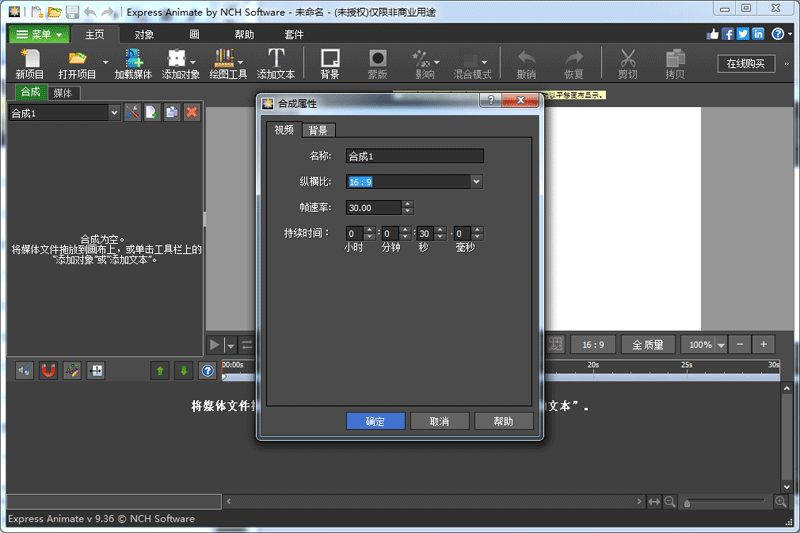The height and width of the screenshot is (533, 800).
Task: Click the 影响 effects toolbar icon
Action: 421,58
